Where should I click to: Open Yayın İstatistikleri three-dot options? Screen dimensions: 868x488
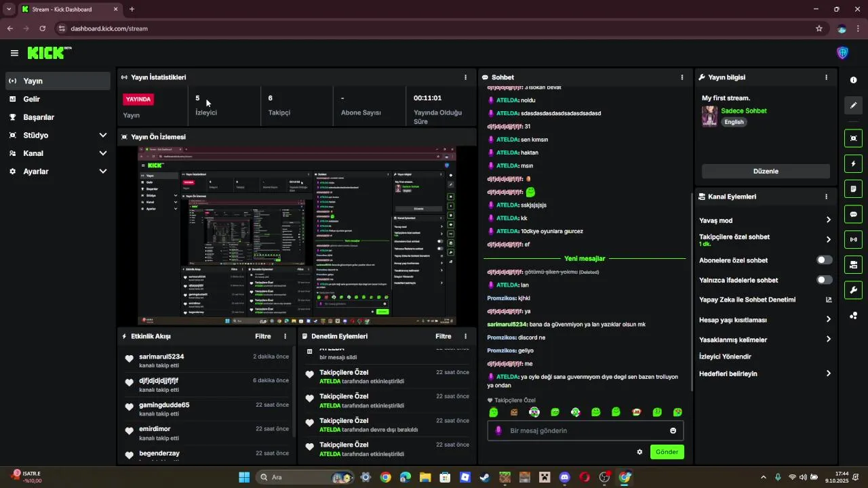point(465,77)
